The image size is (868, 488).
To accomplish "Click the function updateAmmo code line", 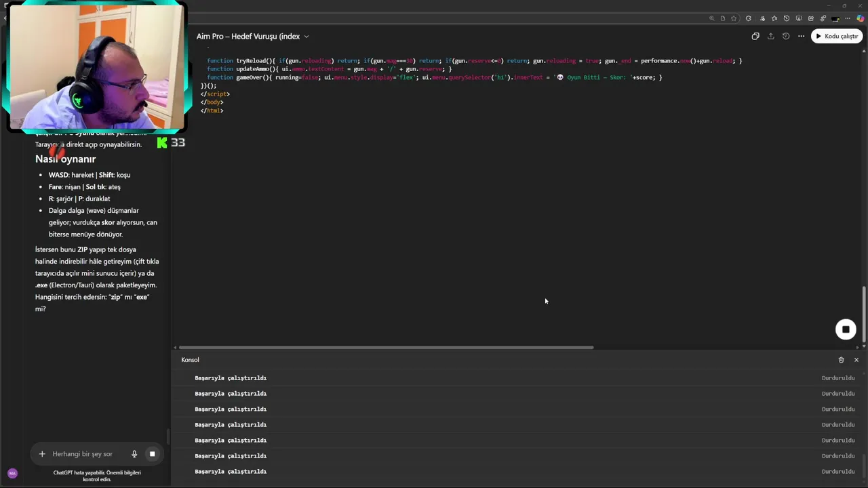I will point(329,69).
